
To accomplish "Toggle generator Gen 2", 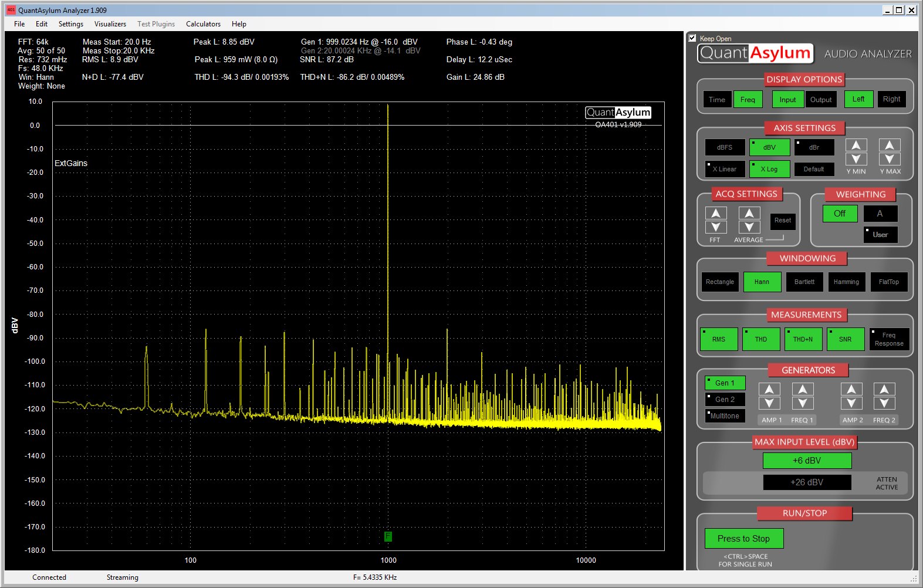I will [x=725, y=400].
